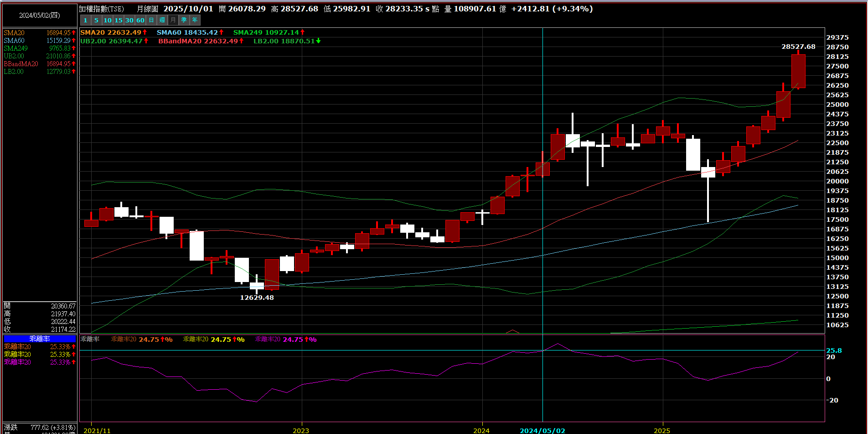Screen dimensions: 868x434
Task: Choose the 10-minute interval button
Action: tap(107, 20)
